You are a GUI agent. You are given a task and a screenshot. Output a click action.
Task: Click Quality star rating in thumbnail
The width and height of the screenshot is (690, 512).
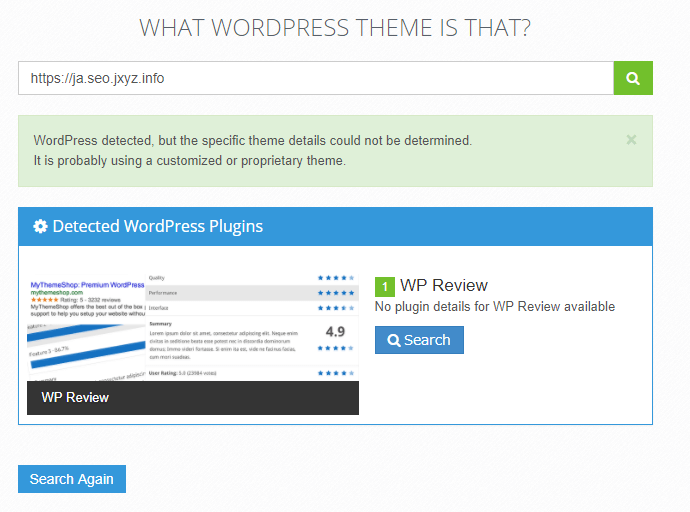[335, 278]
